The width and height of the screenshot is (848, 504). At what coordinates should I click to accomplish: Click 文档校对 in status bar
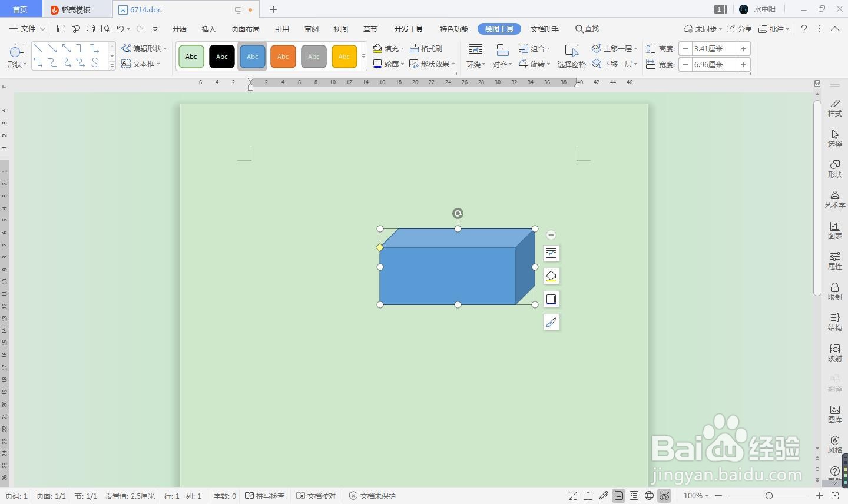point(316,496)
